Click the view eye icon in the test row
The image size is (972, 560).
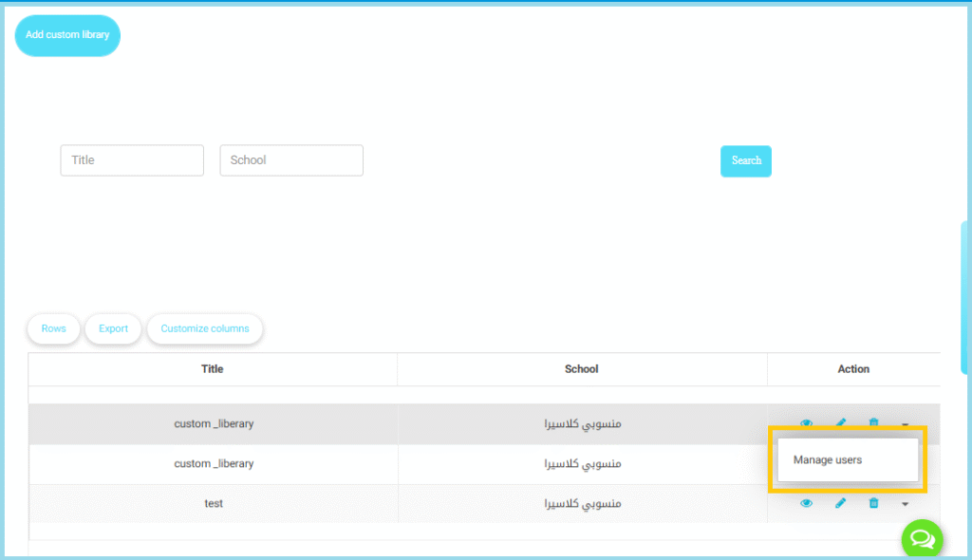(806, 503)
